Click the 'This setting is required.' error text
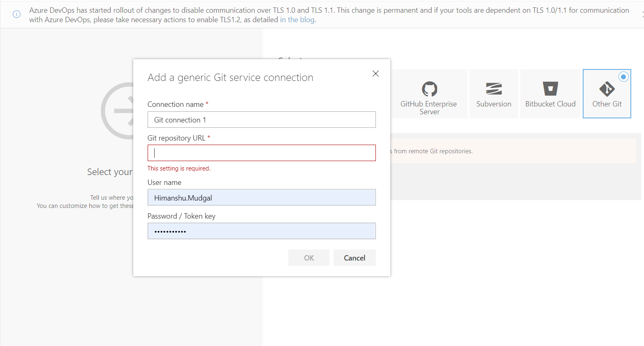Image resolution: width=644 pixels, height=346 pixels. (179, 168)
